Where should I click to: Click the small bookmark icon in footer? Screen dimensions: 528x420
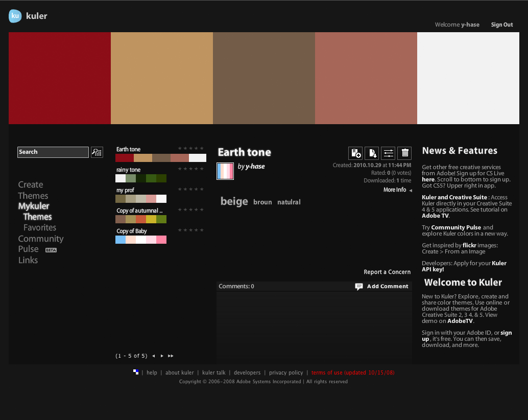136,372
